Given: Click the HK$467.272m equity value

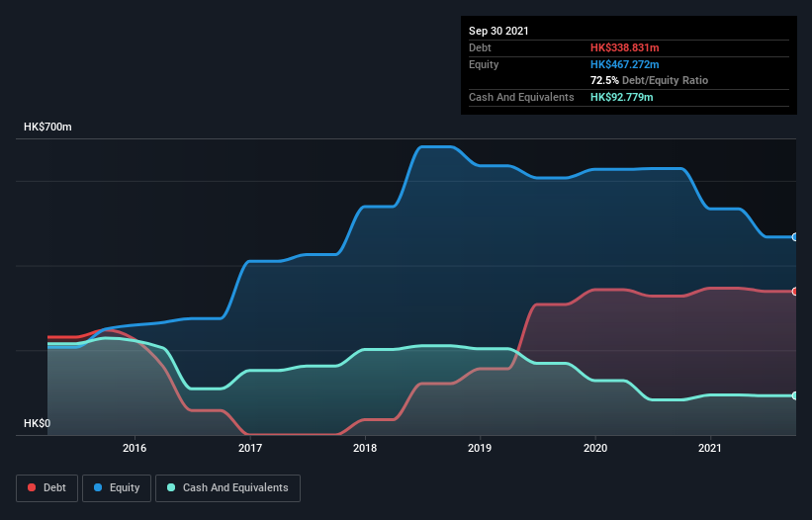Looking at the screenshot, I should pyautogui.click(x=624, y=64).
